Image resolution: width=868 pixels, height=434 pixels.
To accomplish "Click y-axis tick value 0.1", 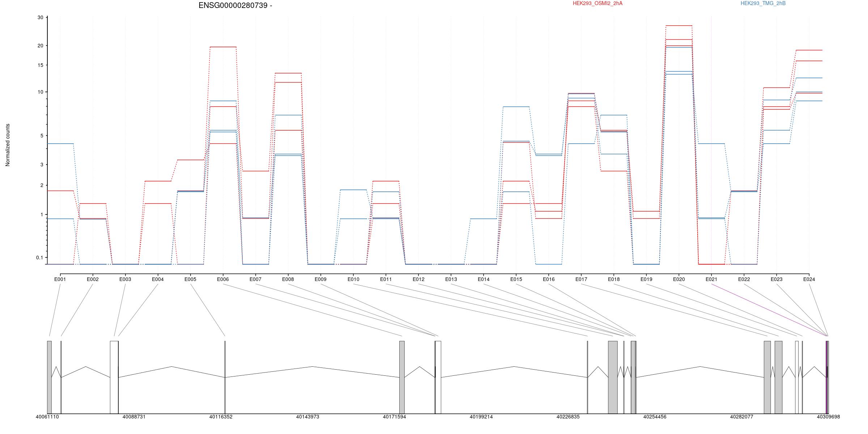I will click(39, 258).
